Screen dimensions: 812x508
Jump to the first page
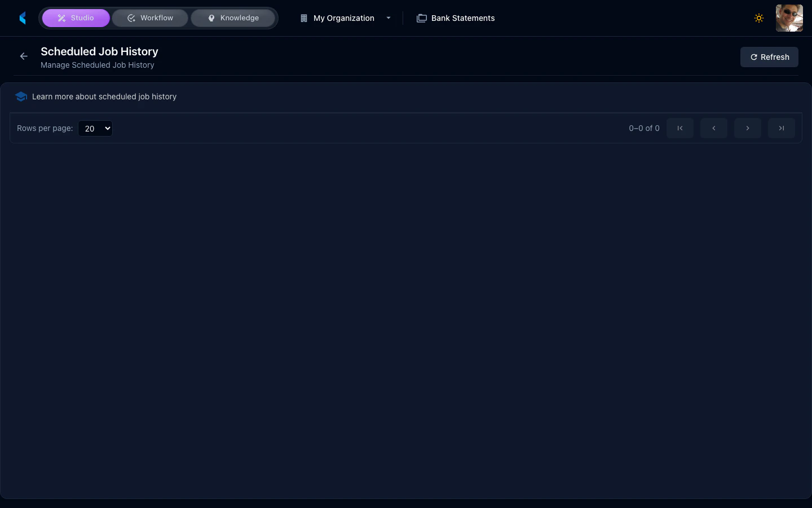point(680,128)
